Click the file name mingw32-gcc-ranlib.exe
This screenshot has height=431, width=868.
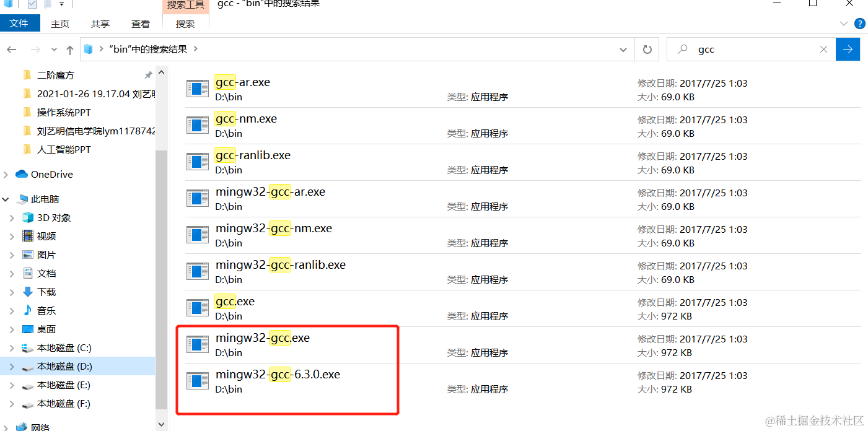coord(281,265)
